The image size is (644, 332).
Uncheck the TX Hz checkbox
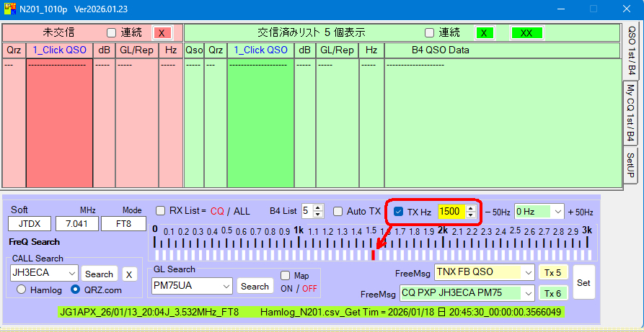point(399,212)
